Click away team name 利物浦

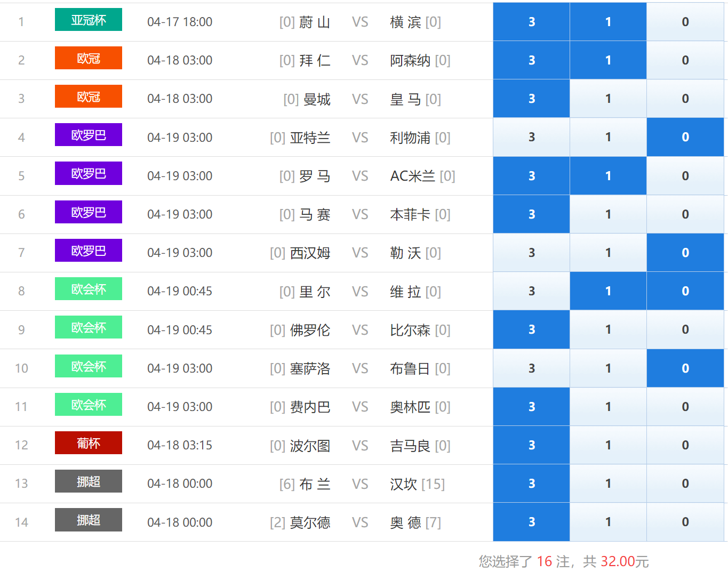coord(410,138)
